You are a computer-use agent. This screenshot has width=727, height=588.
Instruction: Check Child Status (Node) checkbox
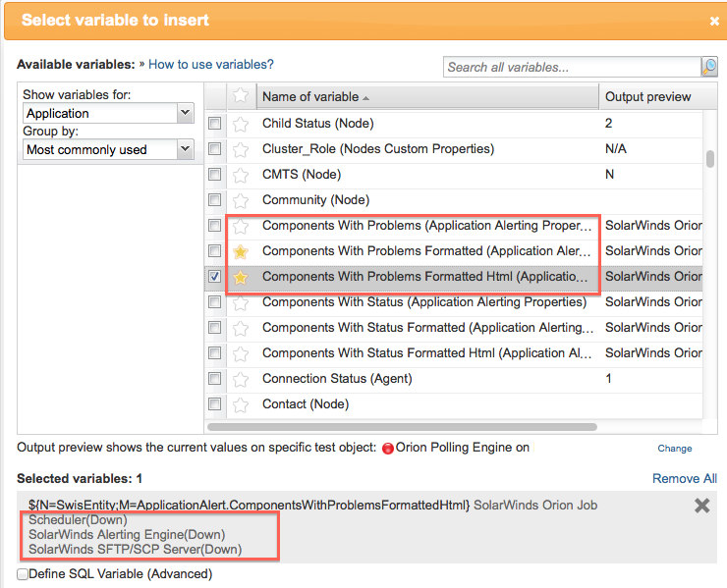[215, 124]
